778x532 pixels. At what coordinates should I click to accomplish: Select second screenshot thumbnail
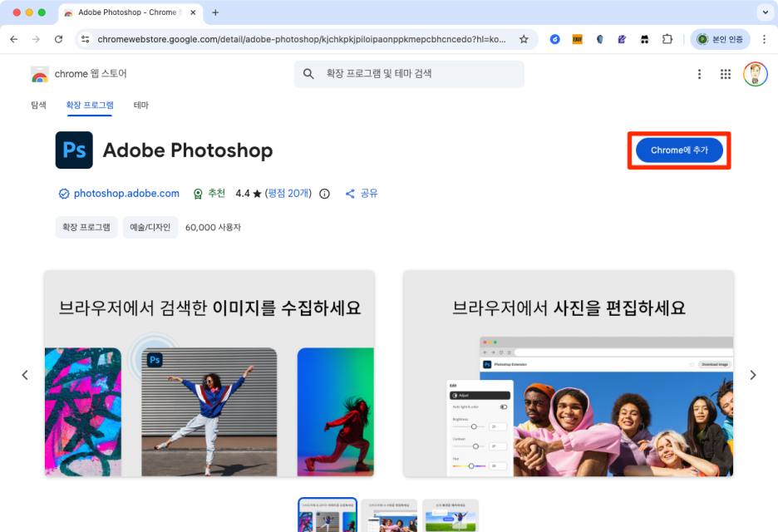[389, 515]
